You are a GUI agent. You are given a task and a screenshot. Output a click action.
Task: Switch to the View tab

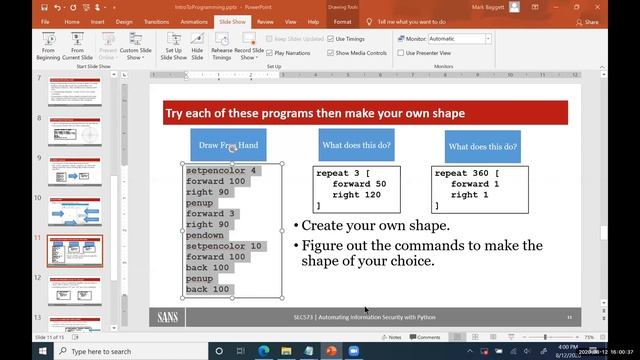point(290,22)
